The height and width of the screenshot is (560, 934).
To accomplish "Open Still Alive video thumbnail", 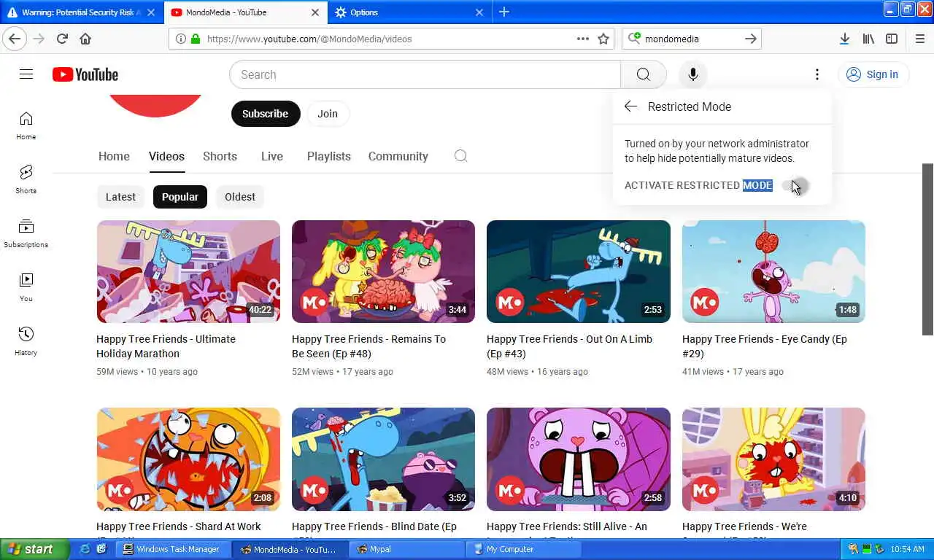I will coord(579,459).
